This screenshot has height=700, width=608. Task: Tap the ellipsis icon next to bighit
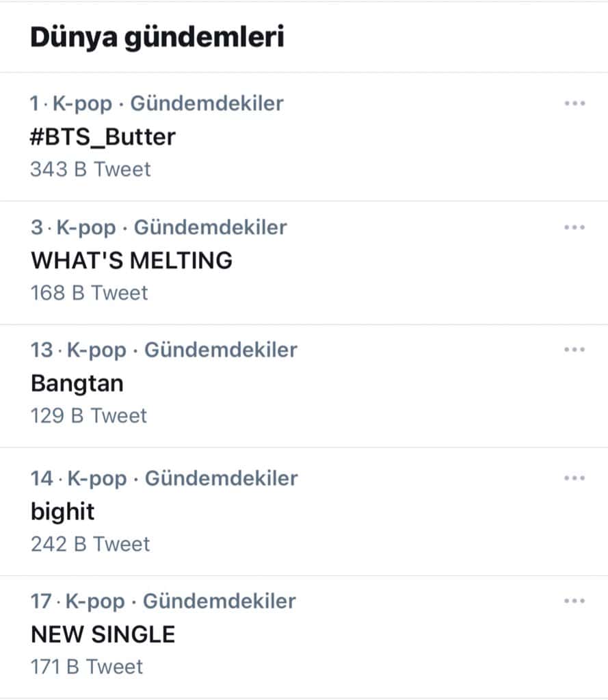pos(574,478)
